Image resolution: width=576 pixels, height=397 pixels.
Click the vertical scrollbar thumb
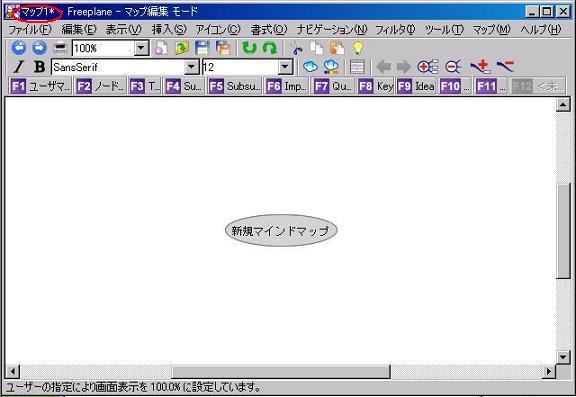pyautogui.click(x=563, y=230)
